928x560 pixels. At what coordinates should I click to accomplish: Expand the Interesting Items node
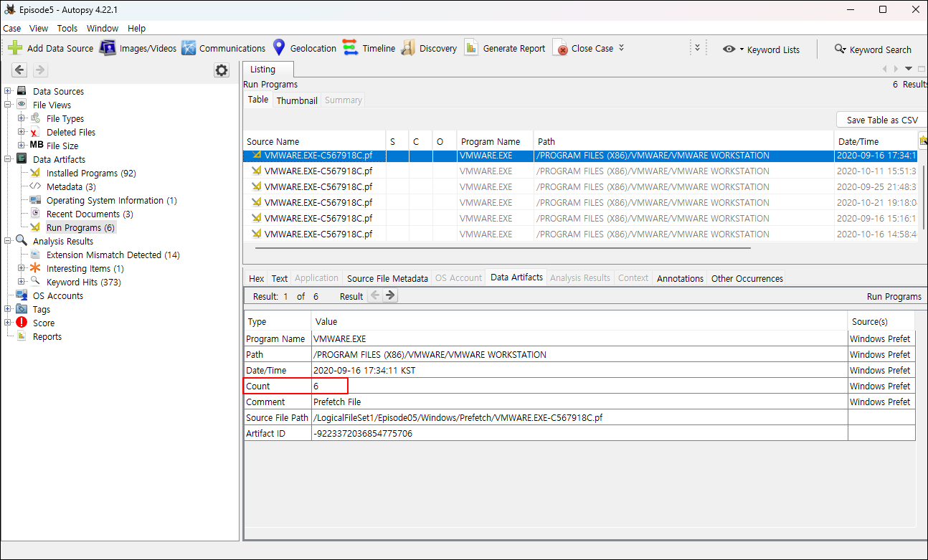[x=22, y=268]
